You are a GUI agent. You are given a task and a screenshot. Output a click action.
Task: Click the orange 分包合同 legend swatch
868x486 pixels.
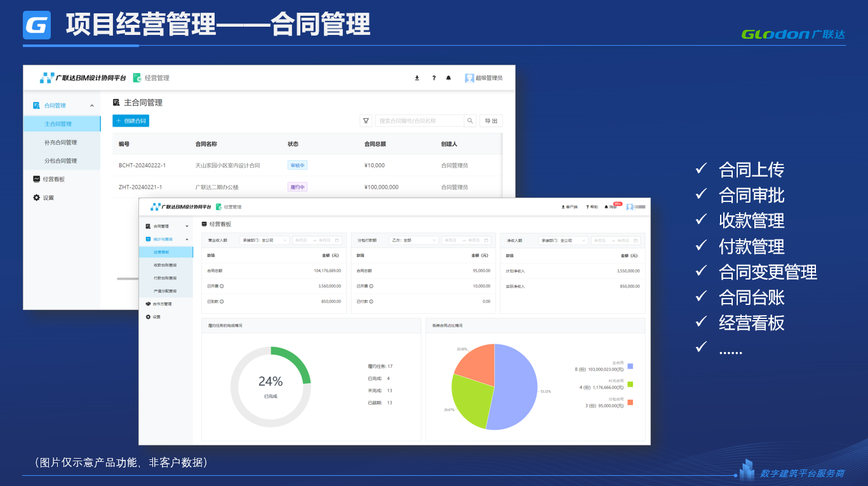(x=630, y=402)
